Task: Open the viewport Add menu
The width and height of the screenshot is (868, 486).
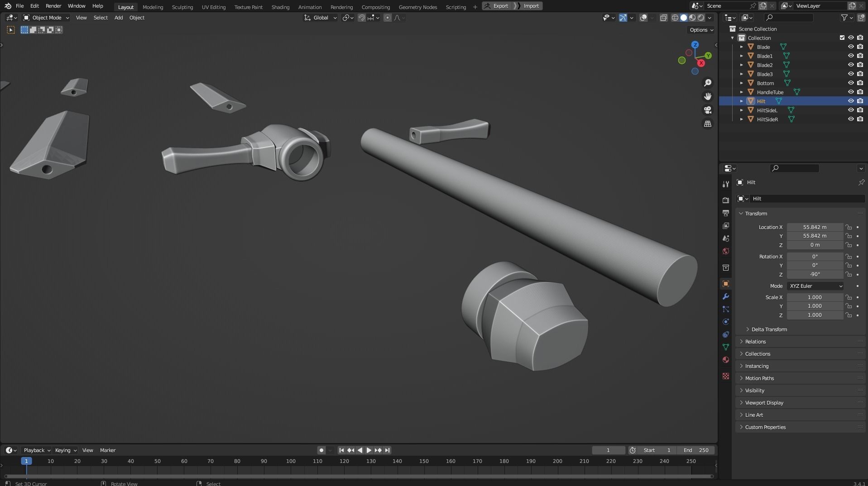Action: [119, 18]
